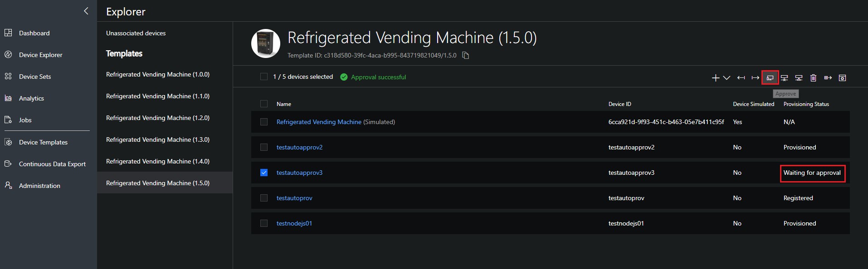Image resolution: width=868 pixels, height=269 pixels.
Task: Toggle the Name header select-all checkbox
Action: point(264,104)
